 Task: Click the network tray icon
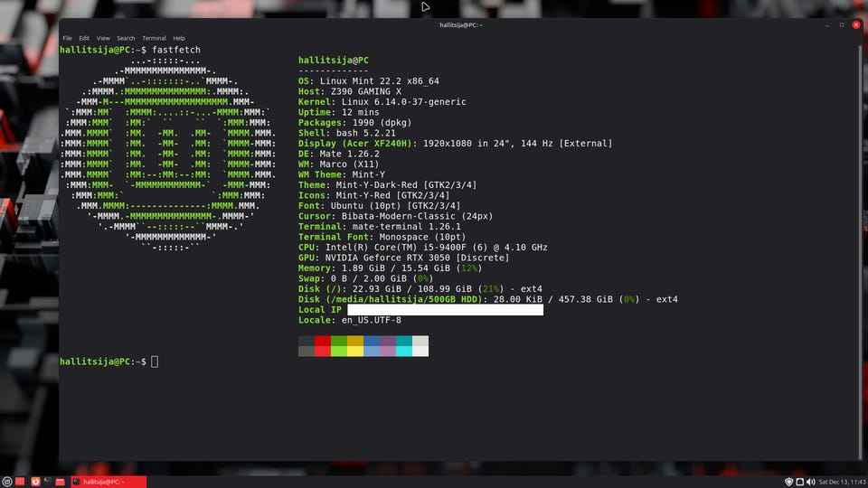tap(800, 482)
